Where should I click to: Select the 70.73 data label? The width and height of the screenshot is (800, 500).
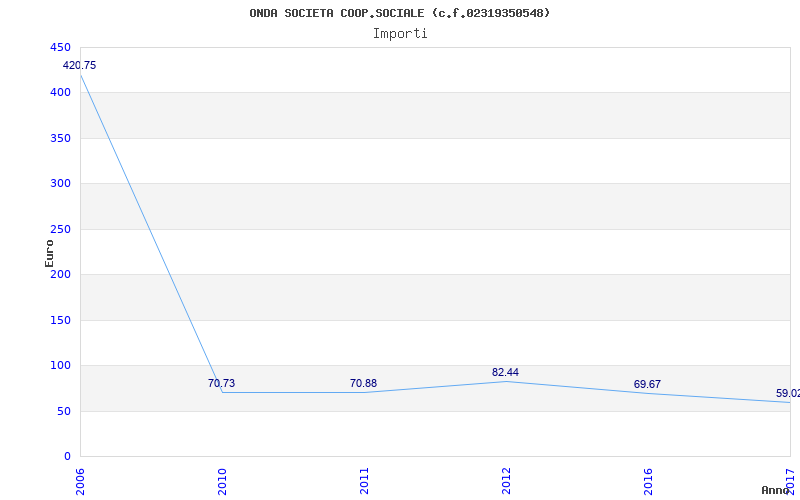221,383
